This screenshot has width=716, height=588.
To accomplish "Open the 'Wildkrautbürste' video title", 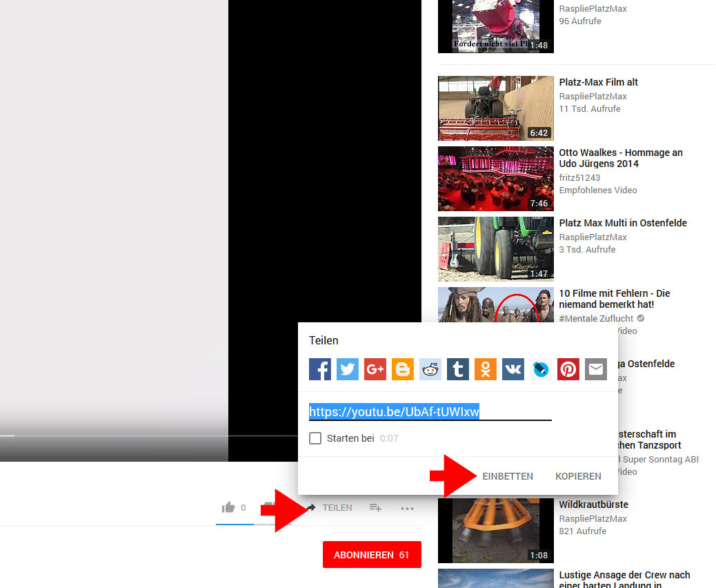I will pos(594,504).
